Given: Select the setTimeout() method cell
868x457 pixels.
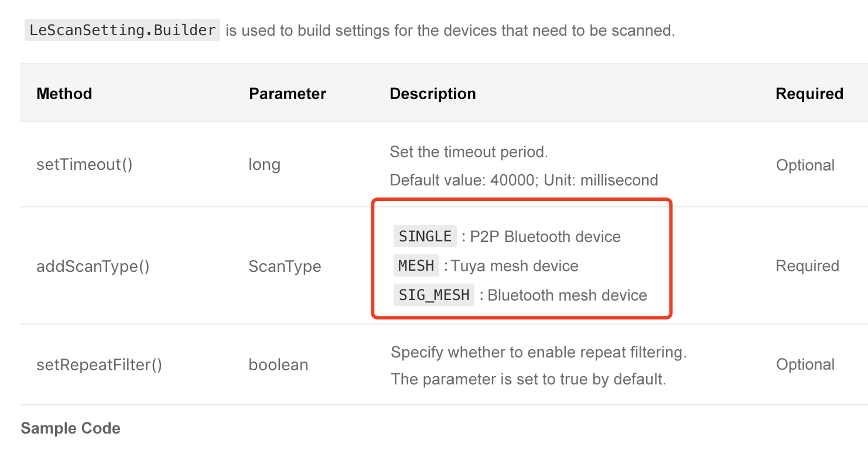Looking at the screenshot, I should [x=84, y=165].
